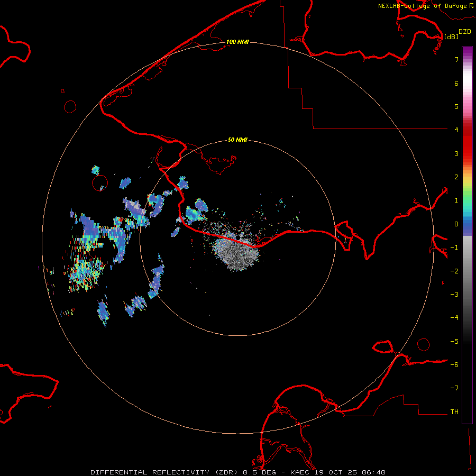Click the "-2" scale label
Image resolution: width=476 pixels, height=476 pixels.
tap(454, 271)
